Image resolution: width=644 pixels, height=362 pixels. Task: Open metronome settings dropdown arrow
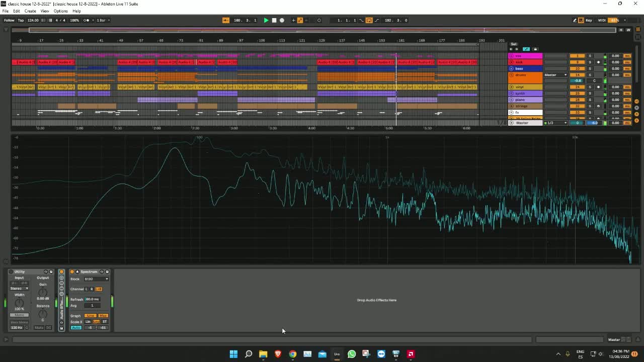click(93, 20)
